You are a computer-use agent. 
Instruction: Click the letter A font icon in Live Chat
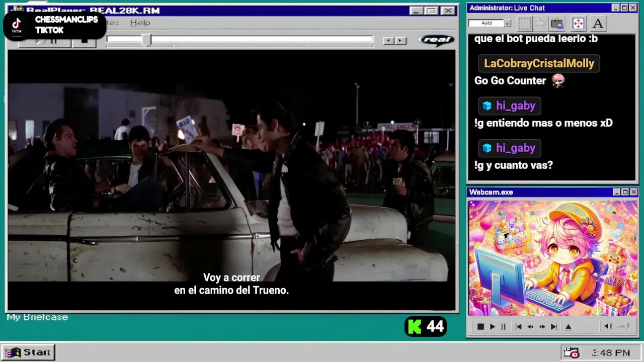pos(598,23)
